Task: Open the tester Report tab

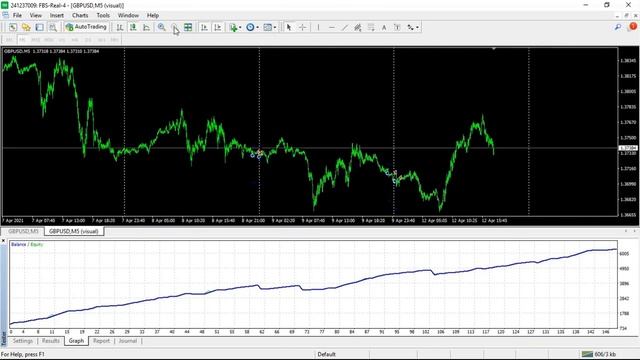Action: 101,341
